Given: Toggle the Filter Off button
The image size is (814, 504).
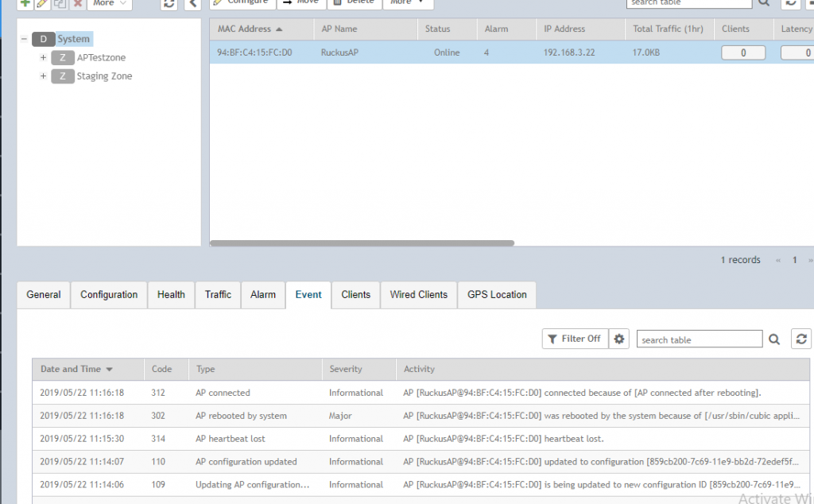Looking at the screenshot, I should click(x=574, y=339).
